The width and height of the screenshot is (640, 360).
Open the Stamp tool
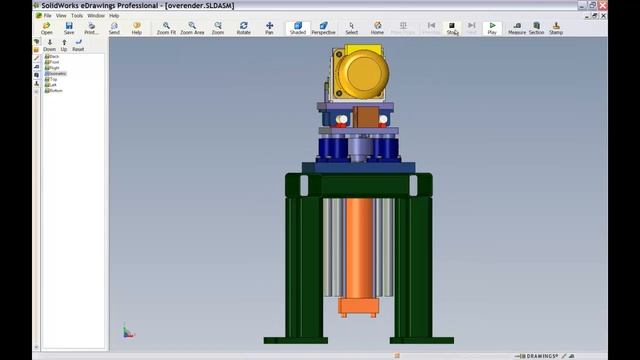556,28
